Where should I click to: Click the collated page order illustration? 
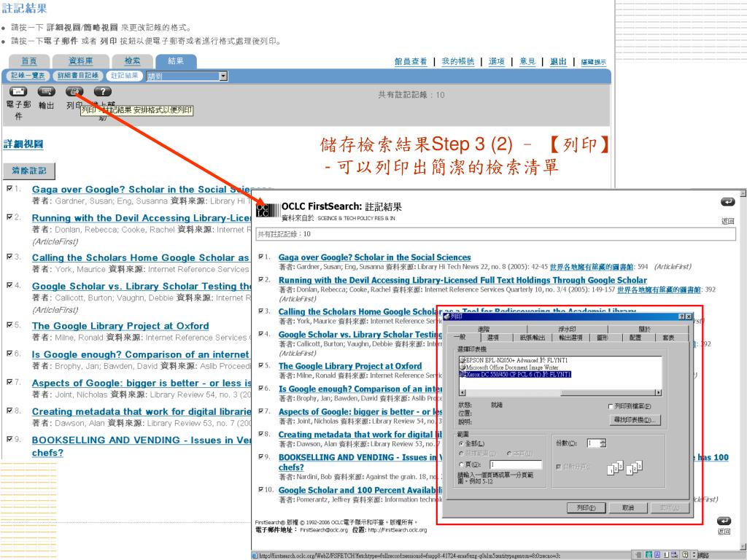click(625, 468)
